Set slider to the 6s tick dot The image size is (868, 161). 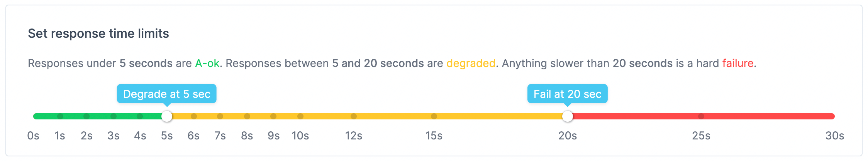pyautogui.click(x=194, y=116)
